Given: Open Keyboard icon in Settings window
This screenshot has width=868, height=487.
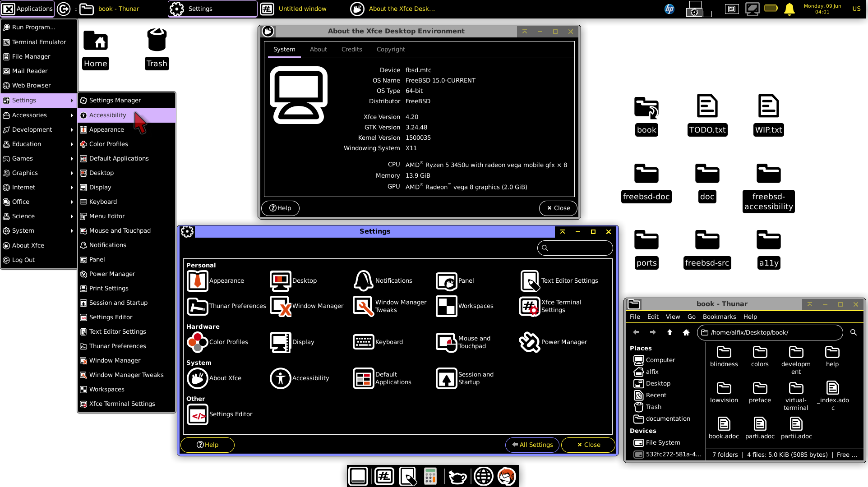Looking at the screenshot, I should click(x=364, y=342).
